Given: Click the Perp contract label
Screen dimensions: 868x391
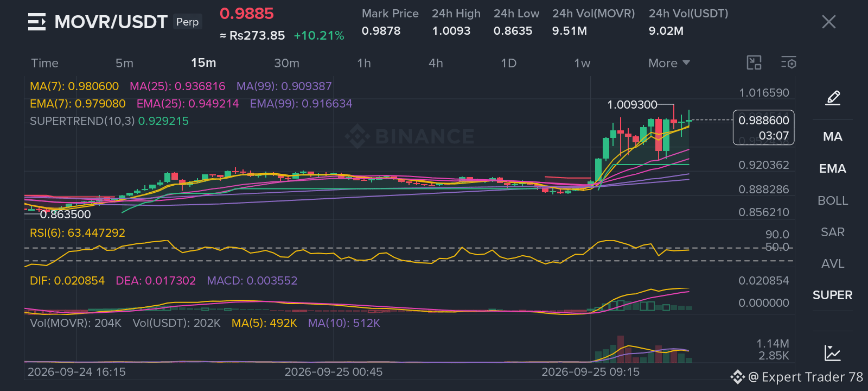Looking at the screenshot, I should [x=188, y=22].
